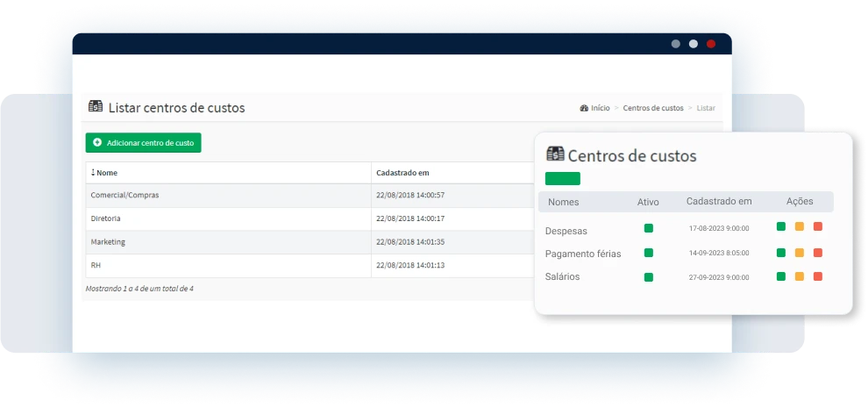
Task: Click the yellow action square for Despesas
Action: coord(800,227)
